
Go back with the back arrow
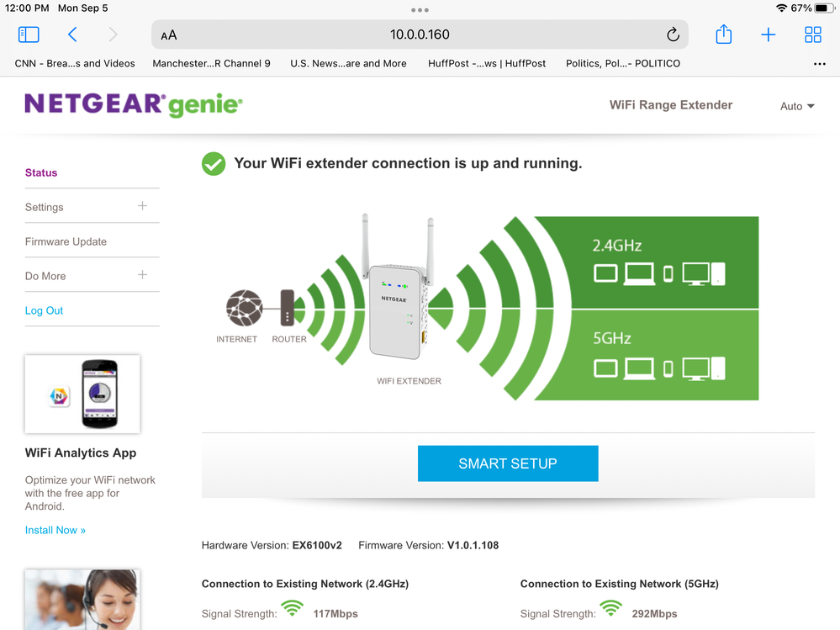coord(73,34)
